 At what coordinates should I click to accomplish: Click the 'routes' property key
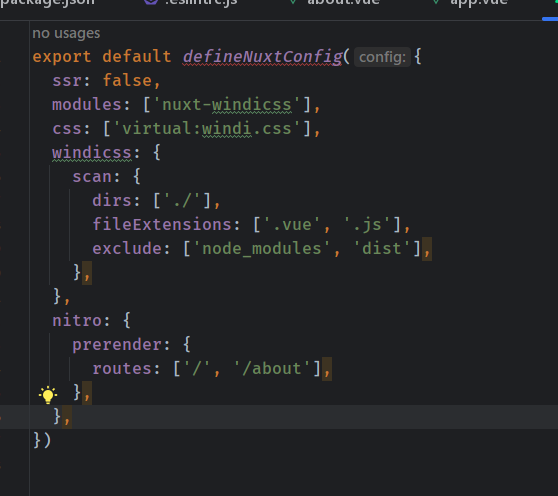(x=122, y=369)
